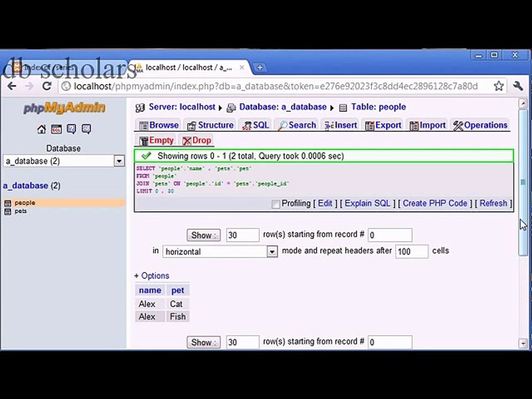Click the database icon in breadcrumb
This screenshot has width=532, height=399.
(231, 108)
